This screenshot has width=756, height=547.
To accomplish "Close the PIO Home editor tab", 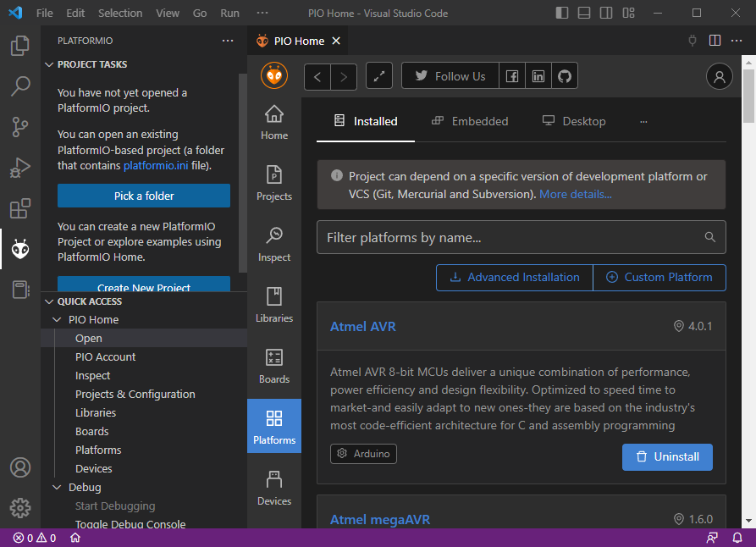I will pyautogui.click(x=336, y=41).
